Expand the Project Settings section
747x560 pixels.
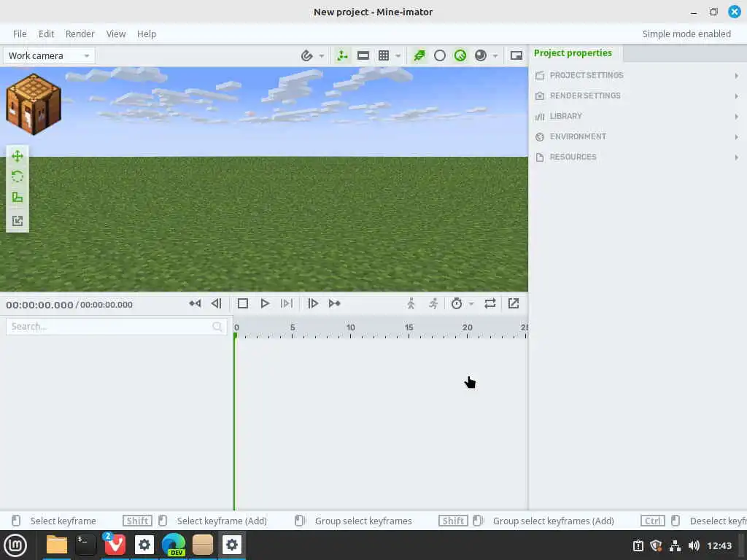pos(638,75)
